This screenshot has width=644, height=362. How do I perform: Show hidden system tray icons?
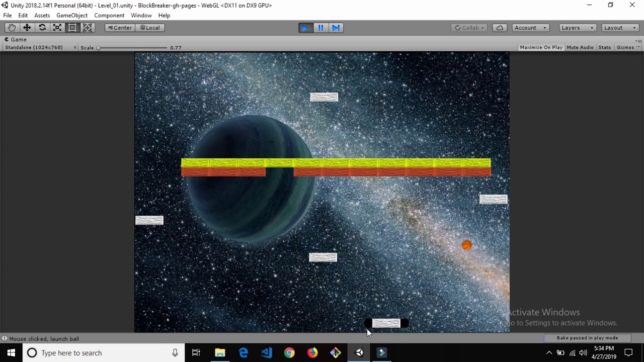pyautogui.click(x=549, y=353)
